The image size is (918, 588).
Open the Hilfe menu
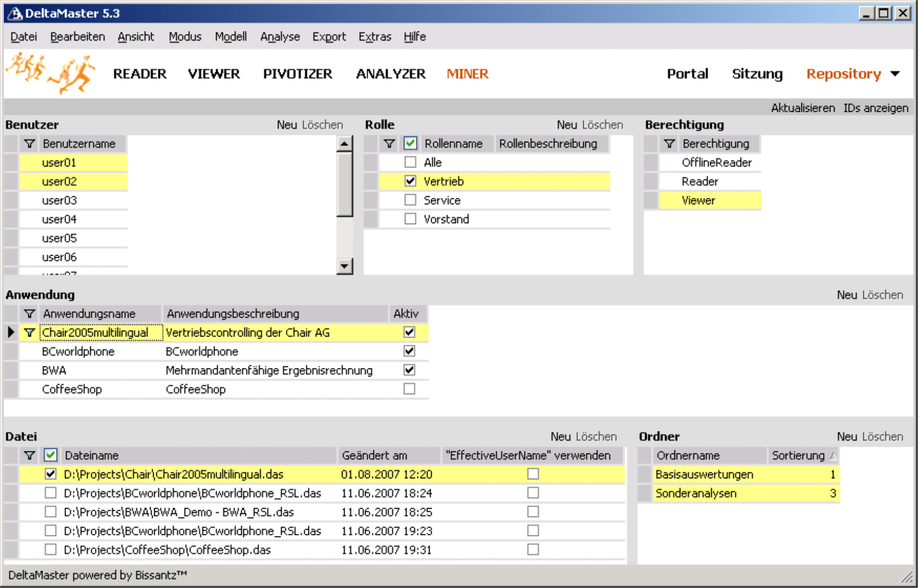click(415, 37)
